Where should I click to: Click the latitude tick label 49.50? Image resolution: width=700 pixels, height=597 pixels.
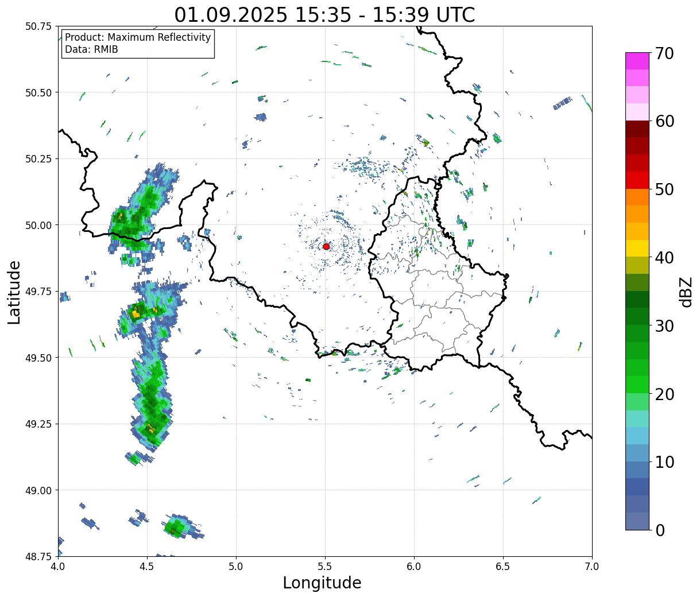point(38,358)
